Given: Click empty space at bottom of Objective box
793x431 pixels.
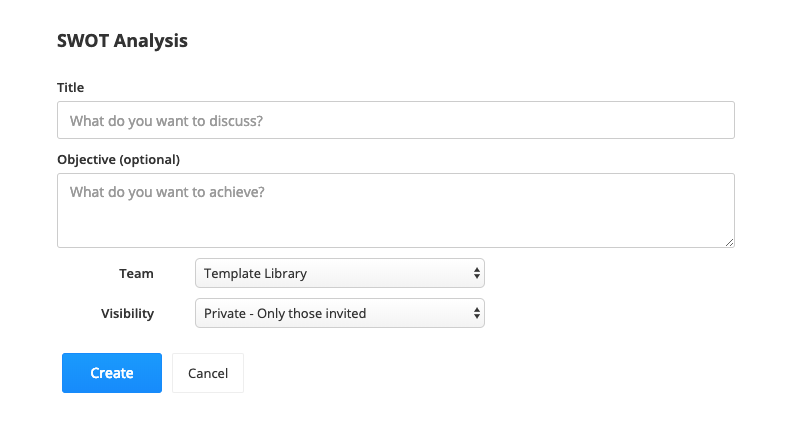Looking at the screenshot, I should (395, 232).
